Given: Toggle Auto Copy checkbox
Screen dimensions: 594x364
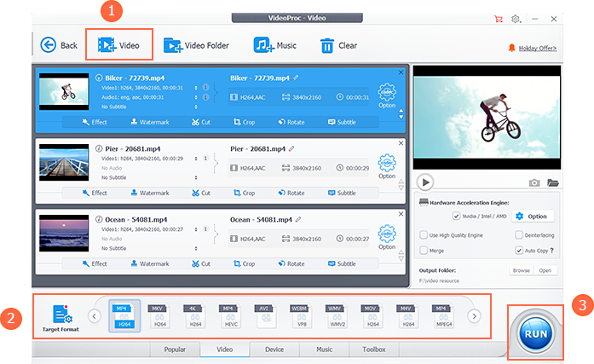Looking at the screenshot, I should tap(519, 251).
